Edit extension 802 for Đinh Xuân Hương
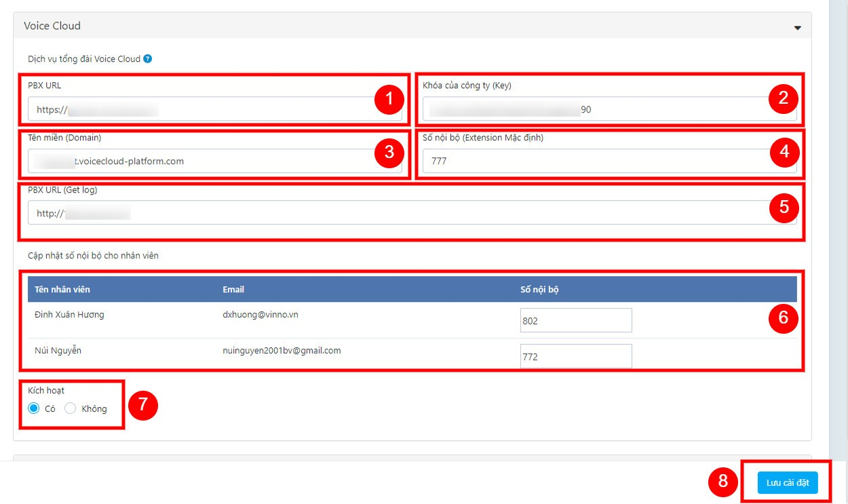Viewport: 848px width, 504px height. coord(575,321)
